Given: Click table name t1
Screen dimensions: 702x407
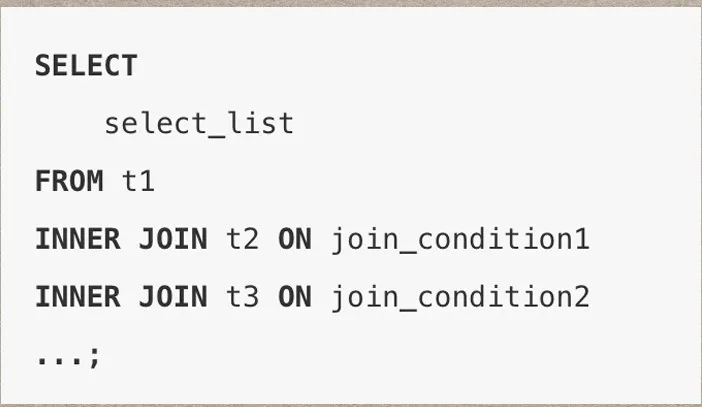Looking at the screenshot, I should click(139, 182).
